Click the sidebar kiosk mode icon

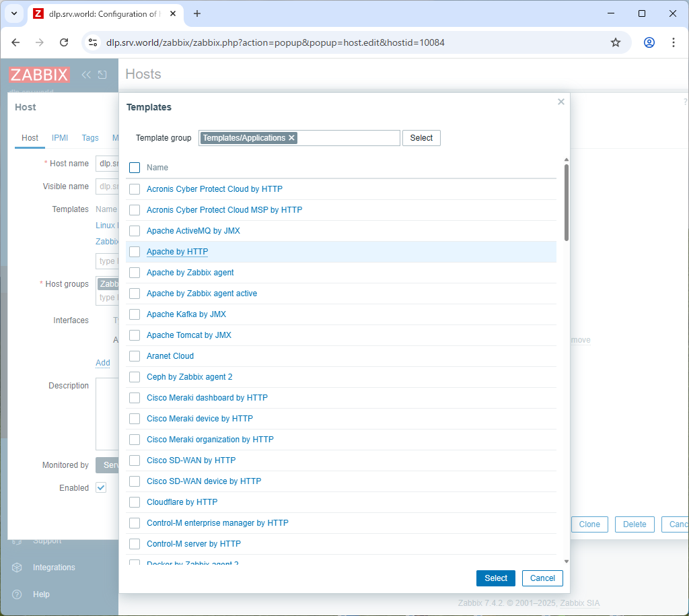click(102, 75)
